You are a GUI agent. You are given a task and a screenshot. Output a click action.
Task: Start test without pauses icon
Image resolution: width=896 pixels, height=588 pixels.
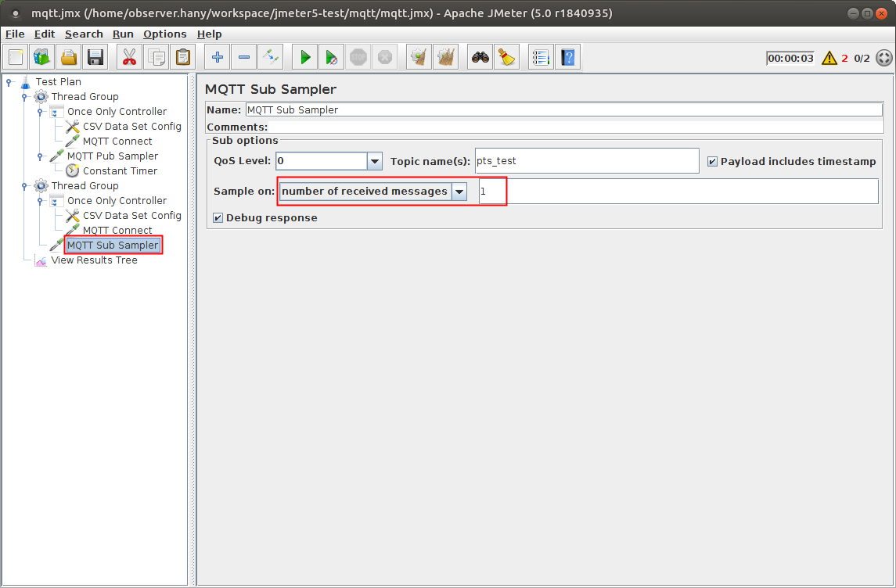(332, 57)
